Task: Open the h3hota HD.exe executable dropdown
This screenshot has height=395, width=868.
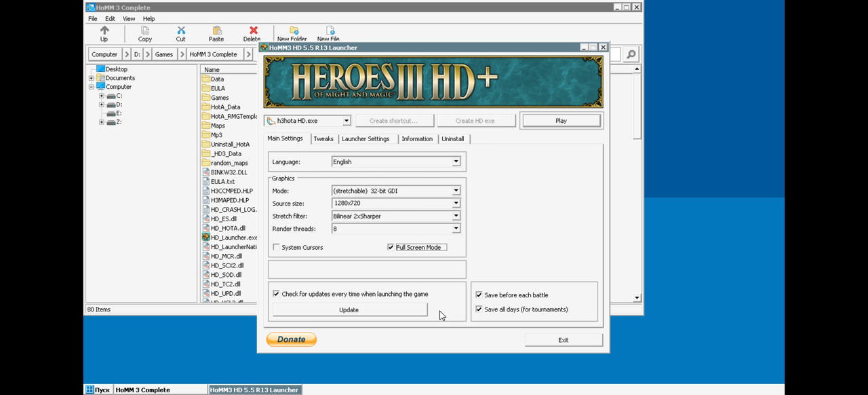Action: pos(346,121)
